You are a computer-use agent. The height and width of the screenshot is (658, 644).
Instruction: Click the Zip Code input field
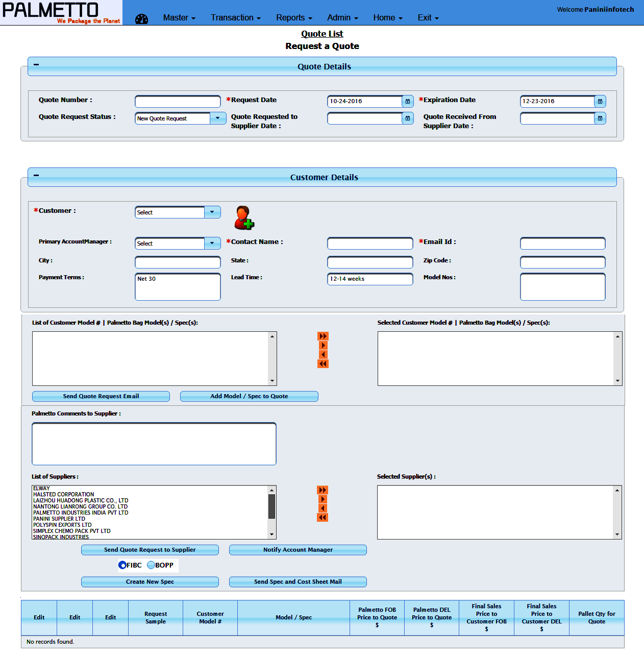click(x=563, y=262)
